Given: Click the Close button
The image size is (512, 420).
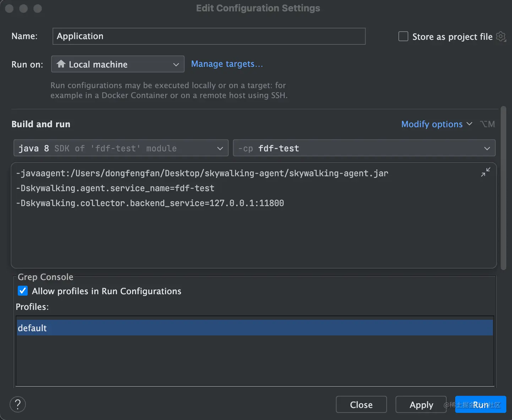Looking at the screenshot, I should (361, 405).
